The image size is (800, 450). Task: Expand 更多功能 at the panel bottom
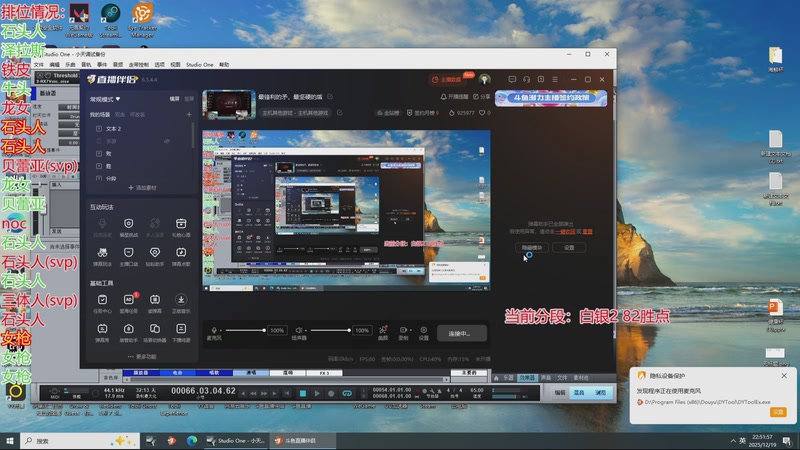pyautogui.click(x=142, y=357)
